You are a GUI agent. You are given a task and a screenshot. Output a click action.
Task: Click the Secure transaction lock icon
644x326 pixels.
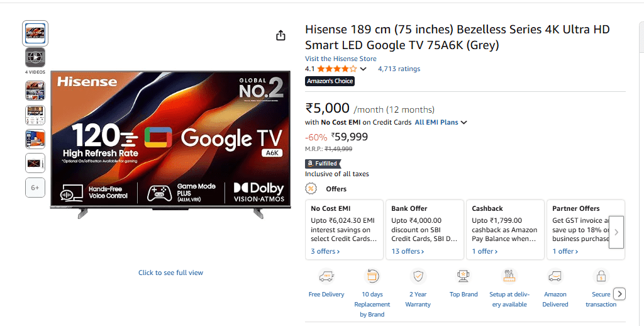pyautogui.click(x=601, y=276)
